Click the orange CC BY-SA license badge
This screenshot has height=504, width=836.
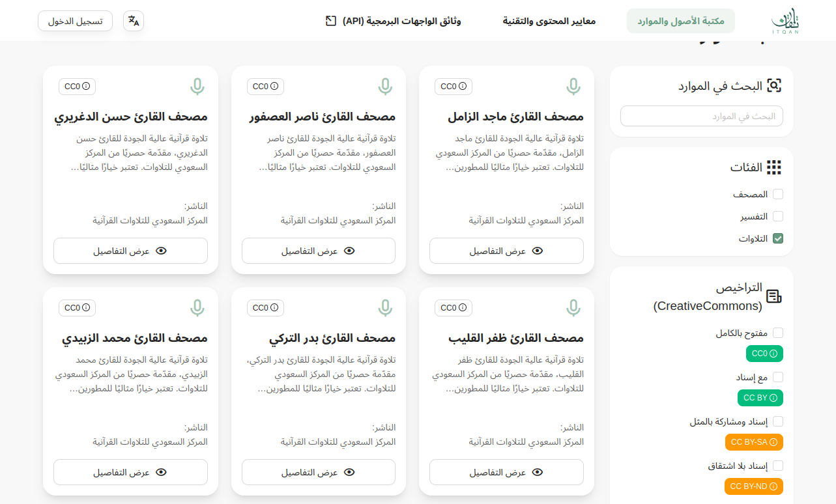coord(754,442)
